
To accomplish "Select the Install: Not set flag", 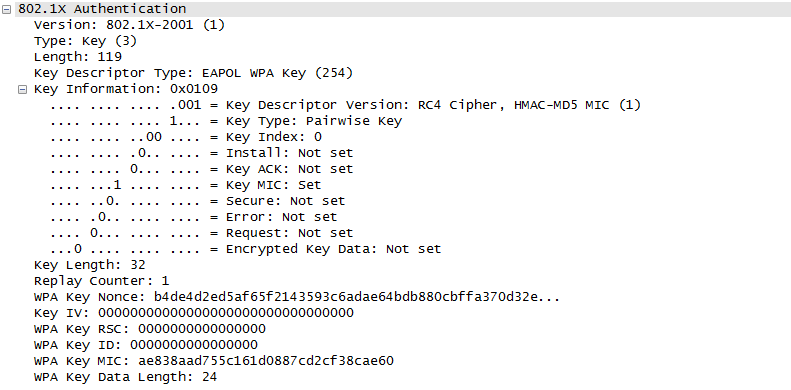I will (x=202, y=153).
